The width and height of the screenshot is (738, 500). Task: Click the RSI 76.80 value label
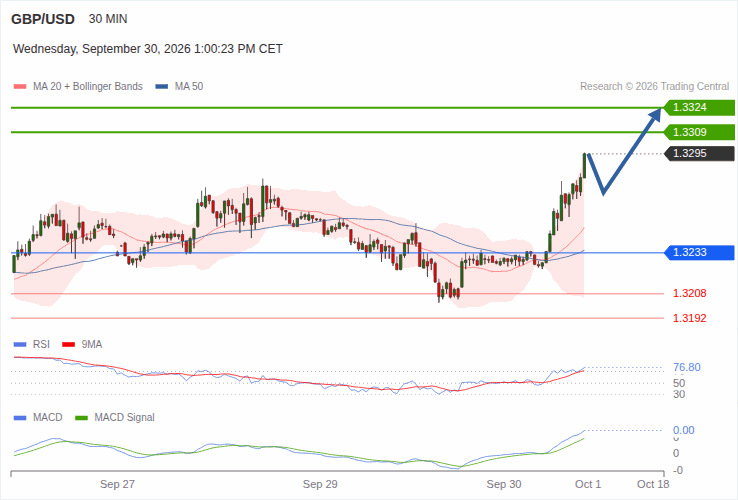coord(687,367)
